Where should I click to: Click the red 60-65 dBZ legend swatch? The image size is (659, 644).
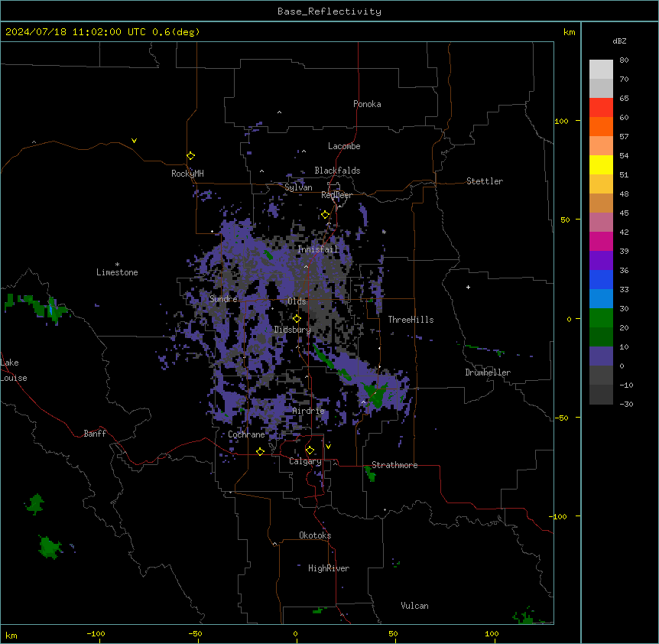[601, 108]
